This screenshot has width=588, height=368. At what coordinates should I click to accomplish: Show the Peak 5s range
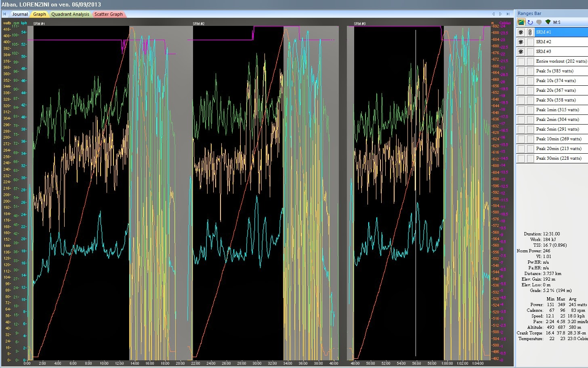click(x=521, y=71)
